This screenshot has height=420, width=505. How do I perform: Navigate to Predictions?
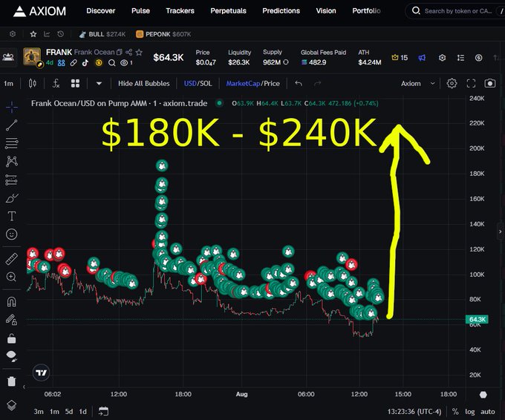point(281,11)
